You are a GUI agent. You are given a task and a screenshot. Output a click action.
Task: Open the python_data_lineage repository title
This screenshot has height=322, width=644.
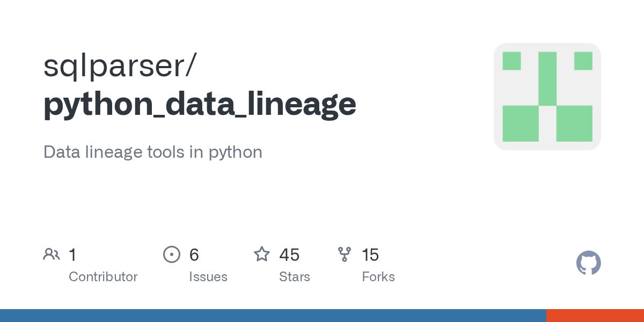coord(200,104)
